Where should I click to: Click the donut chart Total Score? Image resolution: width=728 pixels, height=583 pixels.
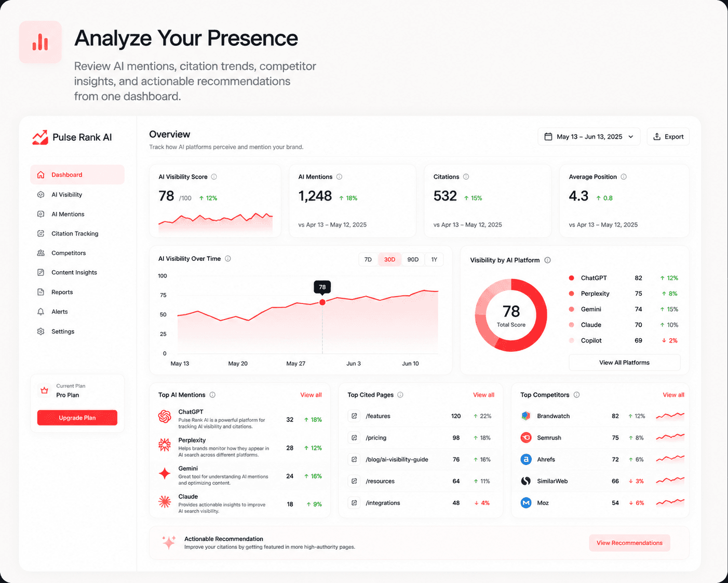click(511, 315)
